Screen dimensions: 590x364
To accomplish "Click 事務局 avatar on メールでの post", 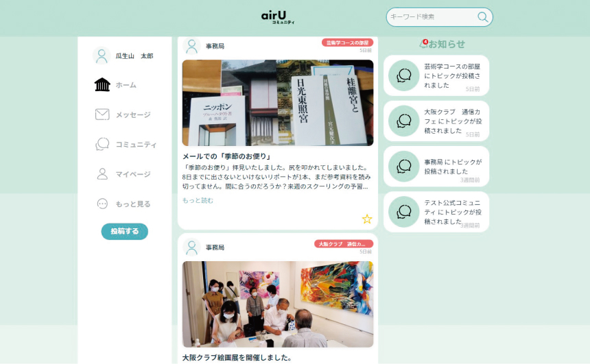I will click(191, 46).
